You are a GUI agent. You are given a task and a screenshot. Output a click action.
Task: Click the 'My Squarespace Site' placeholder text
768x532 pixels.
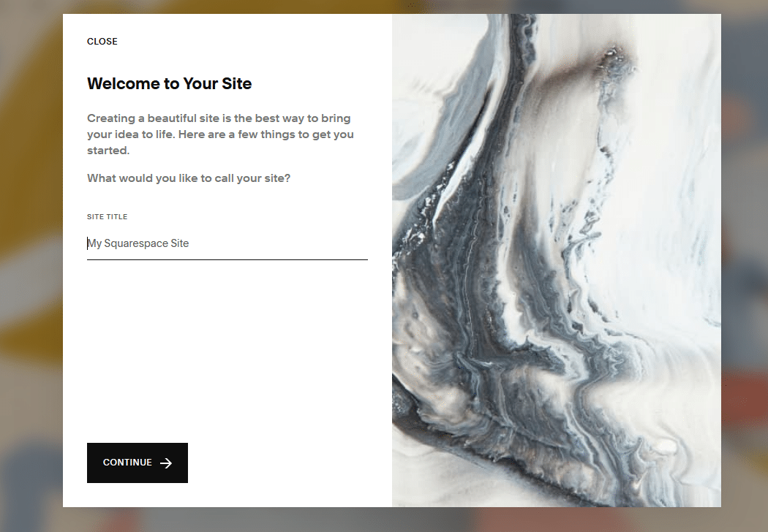point(138,243)
